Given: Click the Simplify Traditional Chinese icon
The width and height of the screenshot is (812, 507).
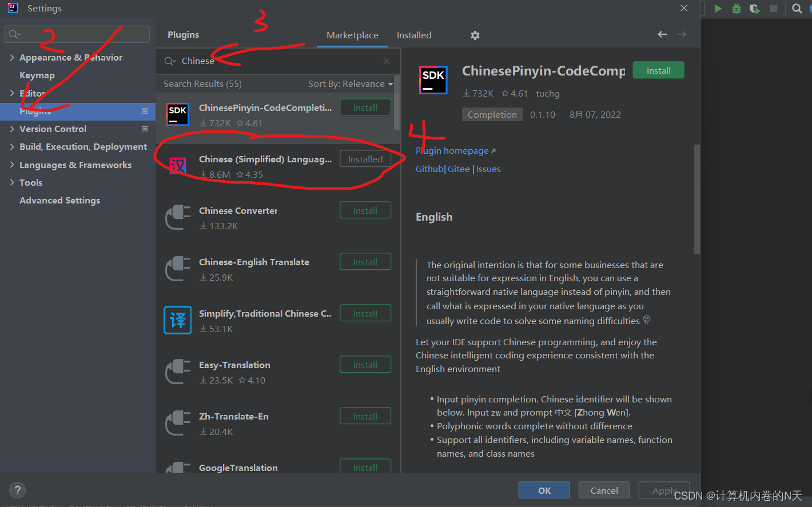Looking at the screenshot, I should pyautogui.click(x=177, y=320).
